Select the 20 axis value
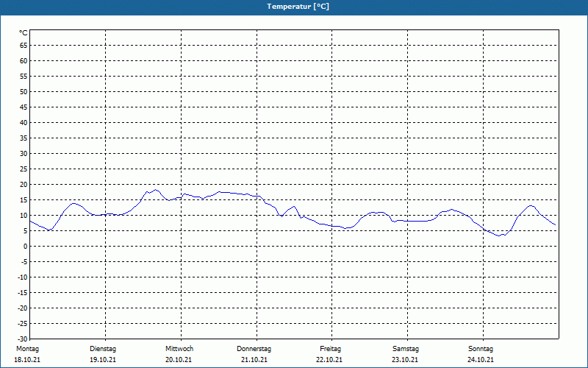The image size is (588, 368). point(24,185)
